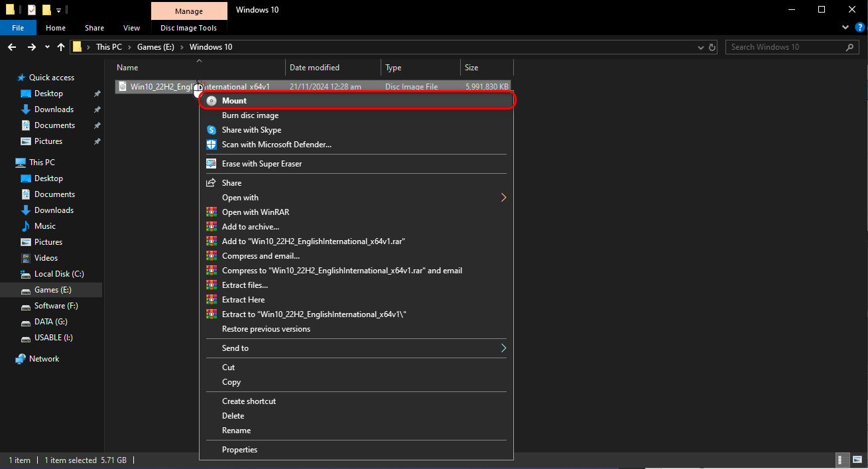Select Burn disc image from context menu

(x=250, y=115)
